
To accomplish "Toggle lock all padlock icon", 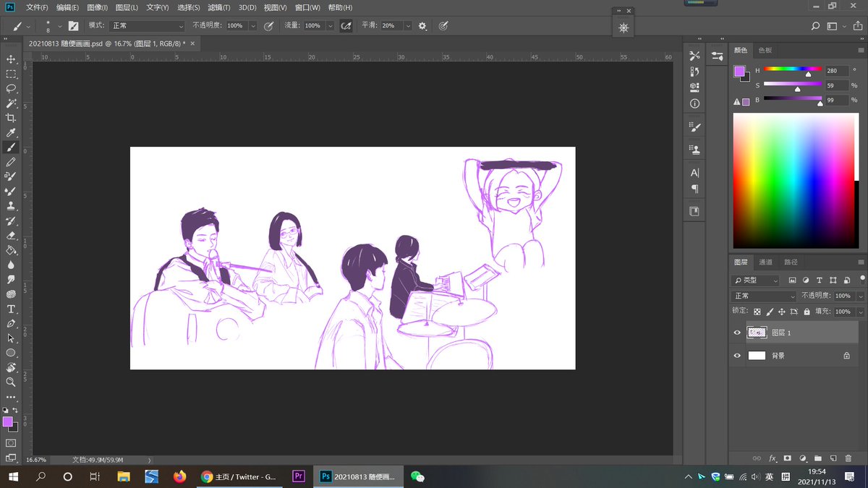I will (807, 312).
